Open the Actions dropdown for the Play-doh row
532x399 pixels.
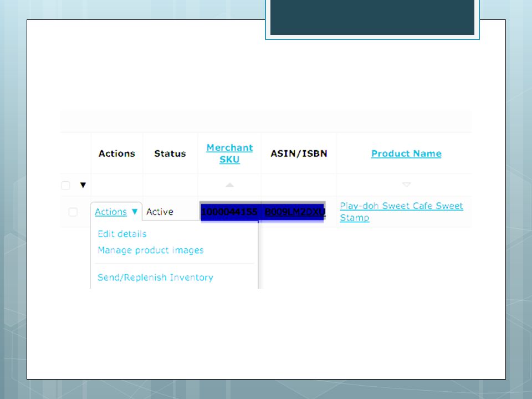[x=116, y=212]
